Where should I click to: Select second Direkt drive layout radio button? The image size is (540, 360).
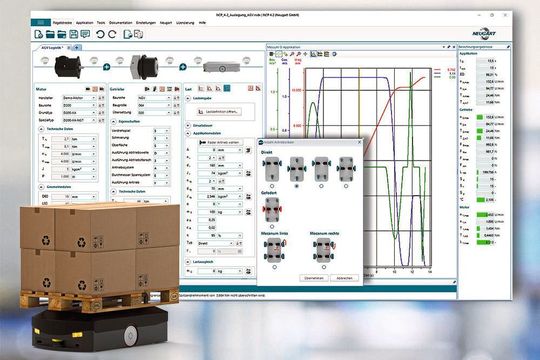297,186
